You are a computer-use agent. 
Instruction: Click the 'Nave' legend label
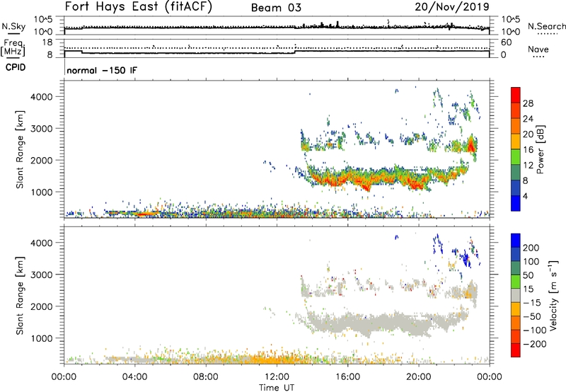tap(538, 49)
